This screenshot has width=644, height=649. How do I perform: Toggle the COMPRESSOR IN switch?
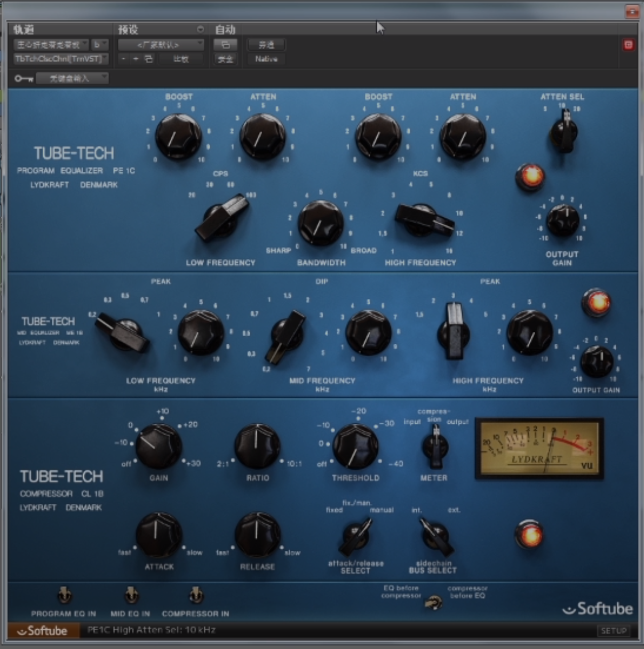tap(196, 595)
